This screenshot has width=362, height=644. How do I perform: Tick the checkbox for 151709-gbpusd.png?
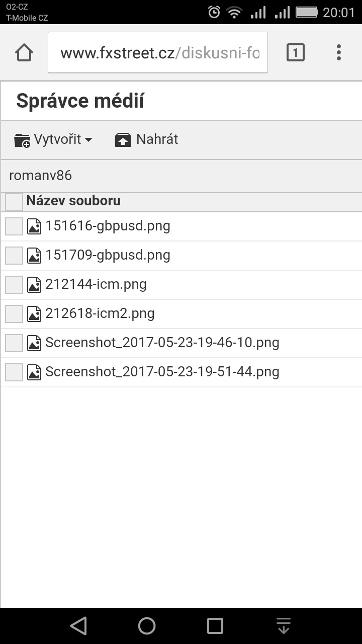[x=14, y=256]
